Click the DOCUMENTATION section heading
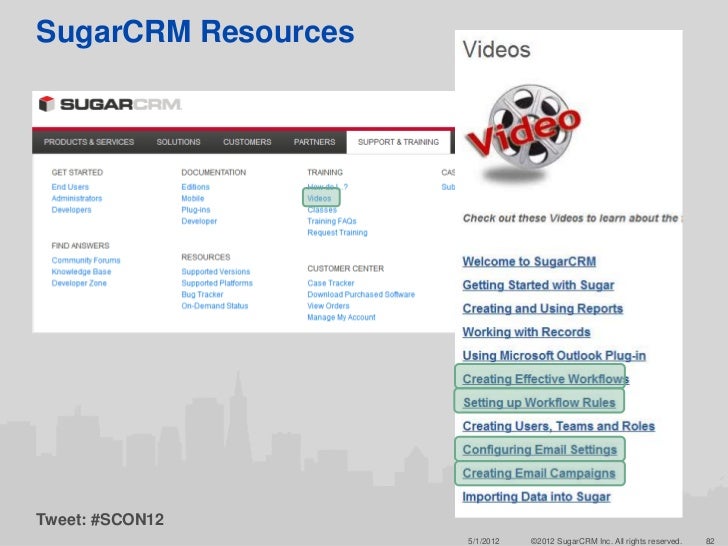Image resolution: width=728 pixels, height=546 pixels. pyautogui.click(x=214, y=172)
